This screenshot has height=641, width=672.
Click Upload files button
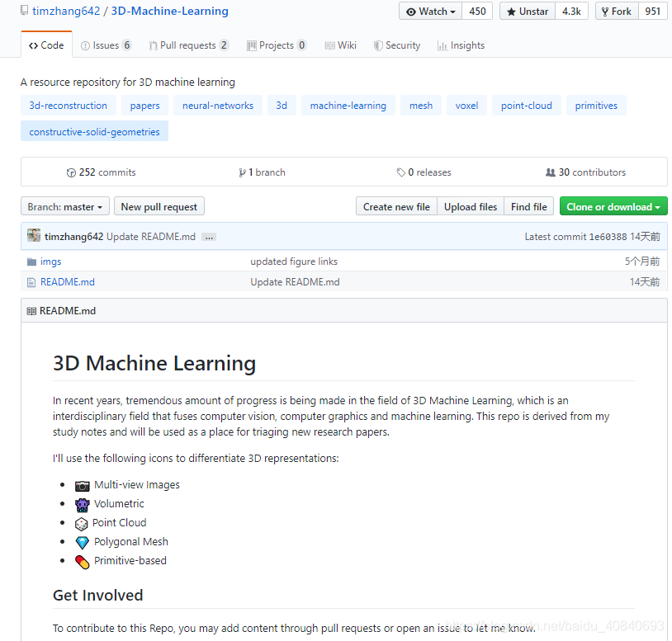(x=471, y=206)
